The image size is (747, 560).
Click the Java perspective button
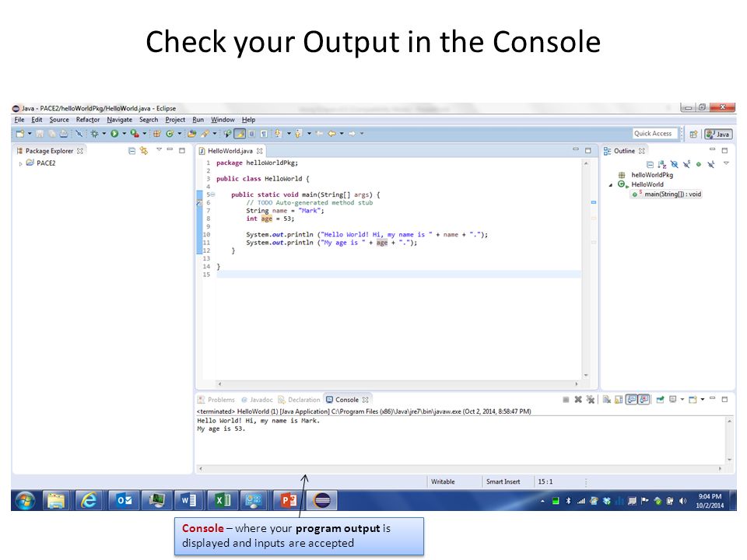(718, 135)
